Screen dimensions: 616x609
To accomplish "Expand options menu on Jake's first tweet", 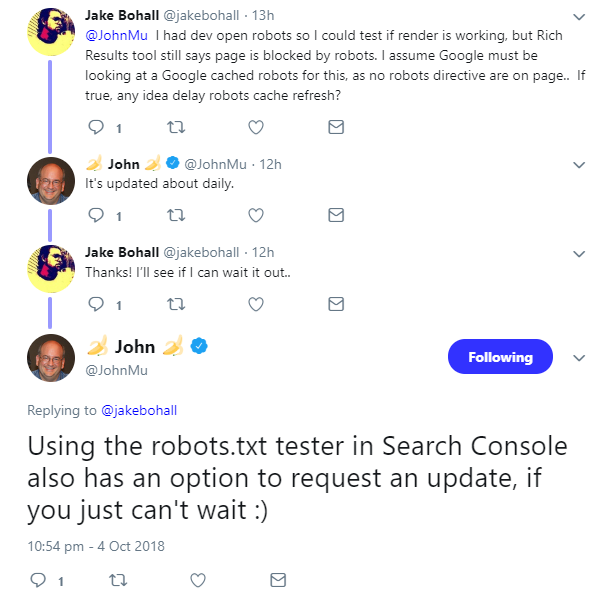I will pyautogui.click(x=578, y=17).
